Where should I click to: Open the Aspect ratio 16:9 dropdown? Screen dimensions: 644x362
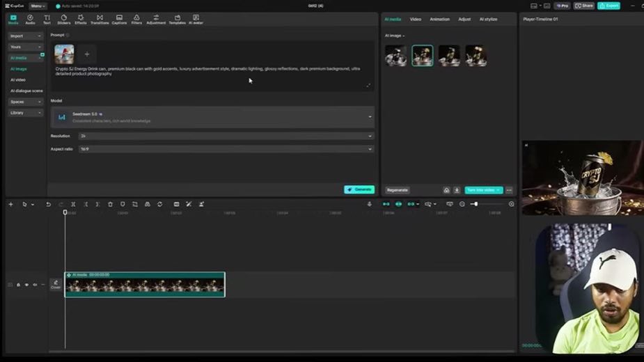(226, 149)
